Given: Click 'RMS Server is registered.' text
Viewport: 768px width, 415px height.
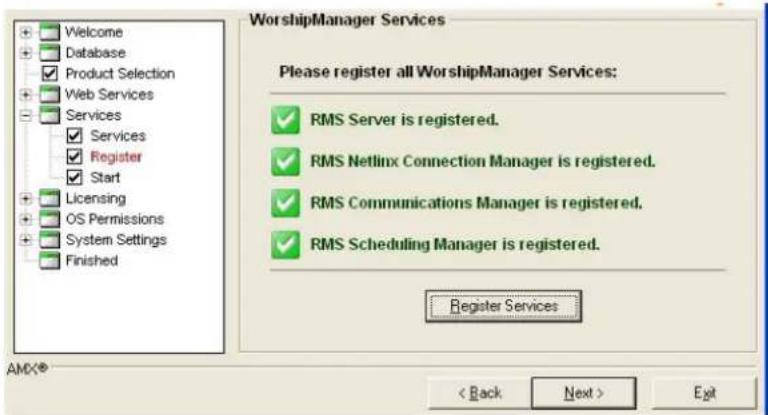Looking at the screenshot, I should tap(405, 120).
